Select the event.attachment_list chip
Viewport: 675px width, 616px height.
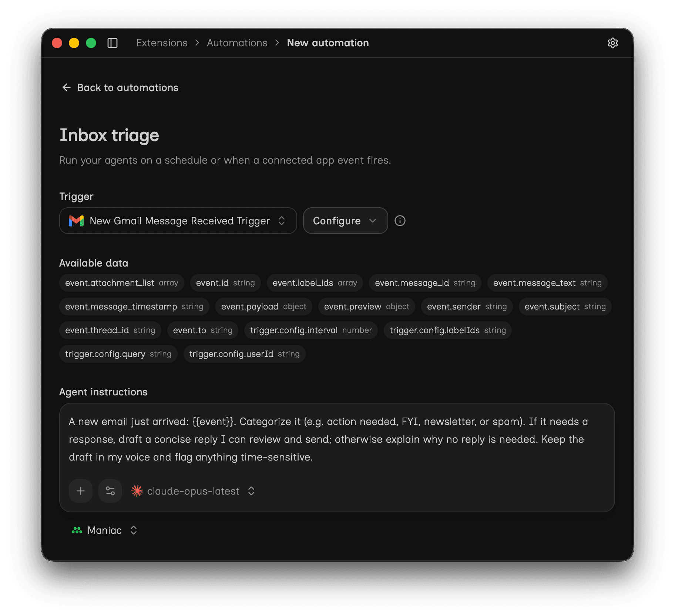122,283
